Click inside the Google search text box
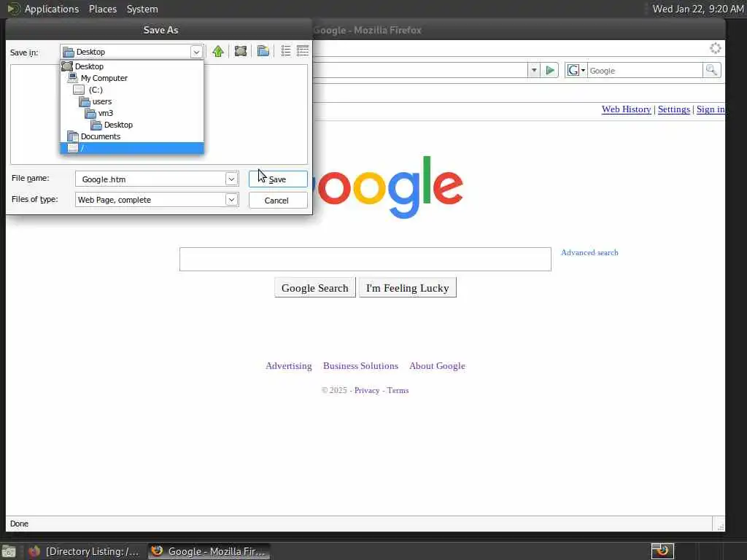 (365, 259)
